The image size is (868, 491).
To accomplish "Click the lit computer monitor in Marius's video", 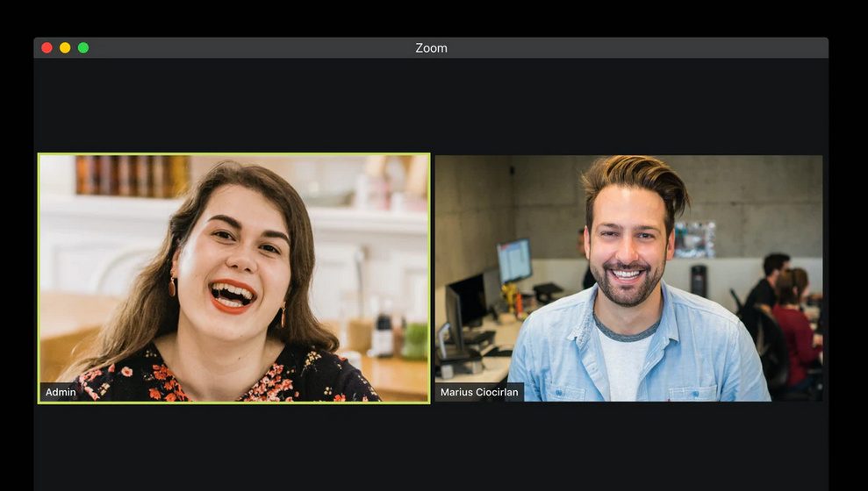I will pyautogui.click(x=514, y=260).
